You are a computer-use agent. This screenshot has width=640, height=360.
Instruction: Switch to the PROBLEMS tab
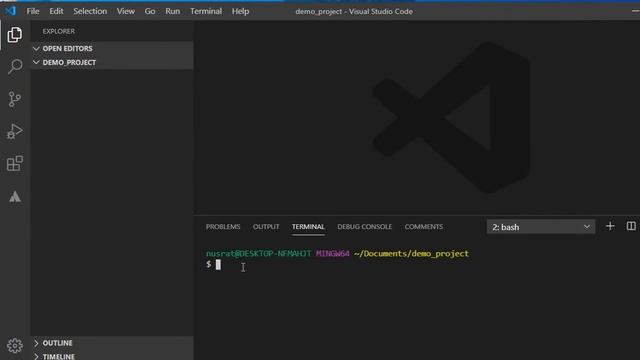pos(223,227)
